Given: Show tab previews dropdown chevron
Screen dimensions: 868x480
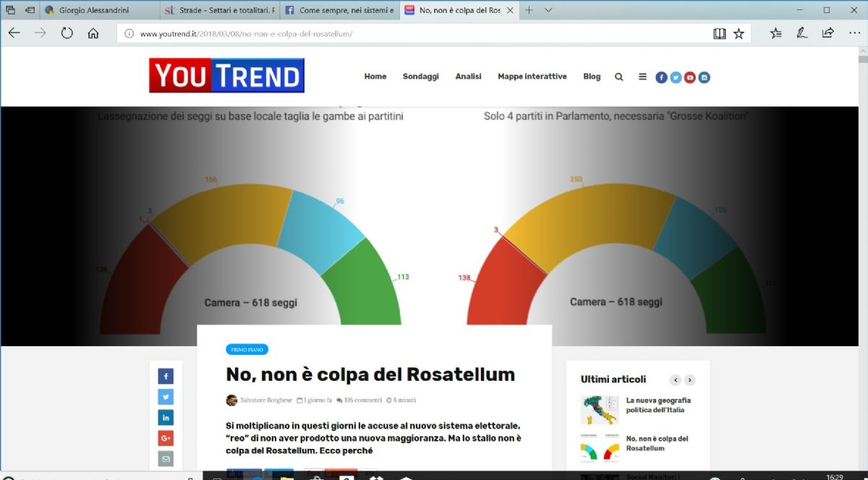Looking at the screenshot, I should coord(548,10).
